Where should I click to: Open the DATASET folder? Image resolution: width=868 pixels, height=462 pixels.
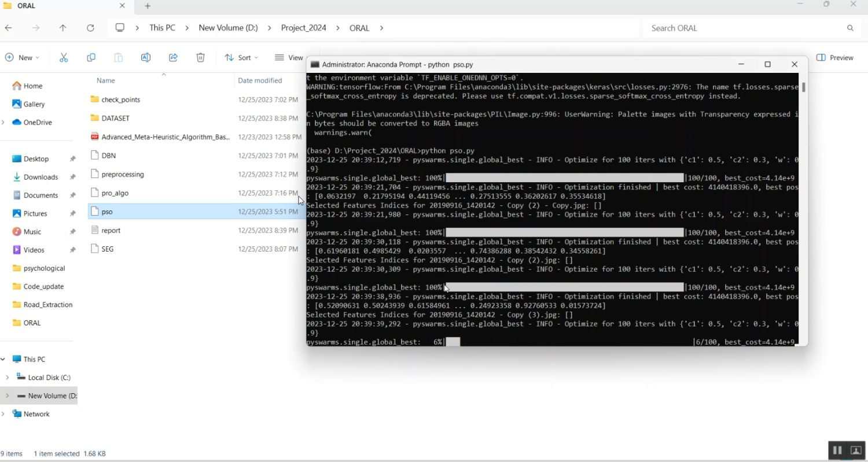pos(115,118)
